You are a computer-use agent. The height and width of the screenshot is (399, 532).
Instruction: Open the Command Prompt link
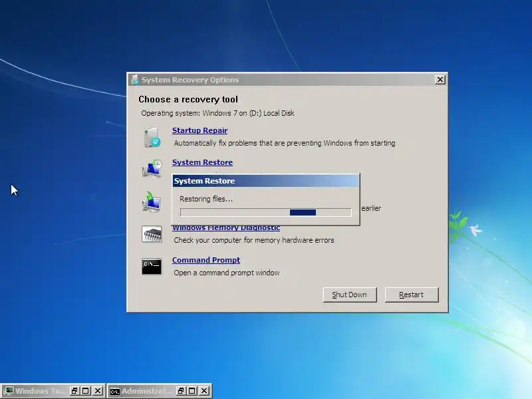point(206,260)
